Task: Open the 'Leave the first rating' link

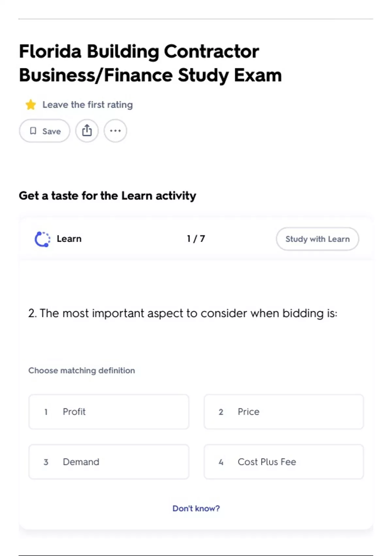Action: pyautogui.click(x=88, y=105)
